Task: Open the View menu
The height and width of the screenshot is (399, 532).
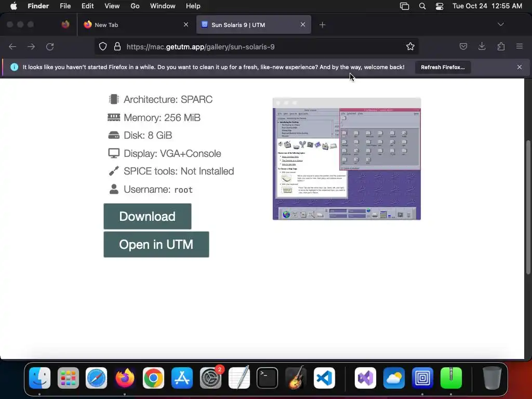Action: point(112,6)
